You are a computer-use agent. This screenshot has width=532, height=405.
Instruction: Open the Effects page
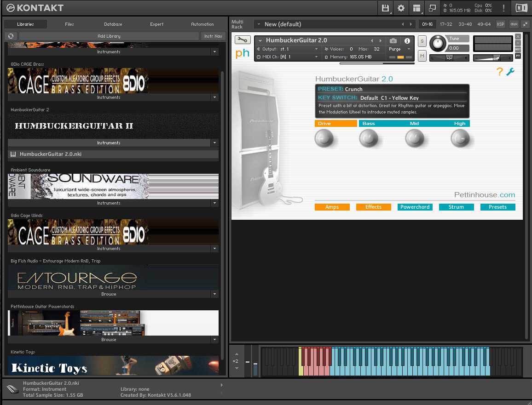[373, 207]
